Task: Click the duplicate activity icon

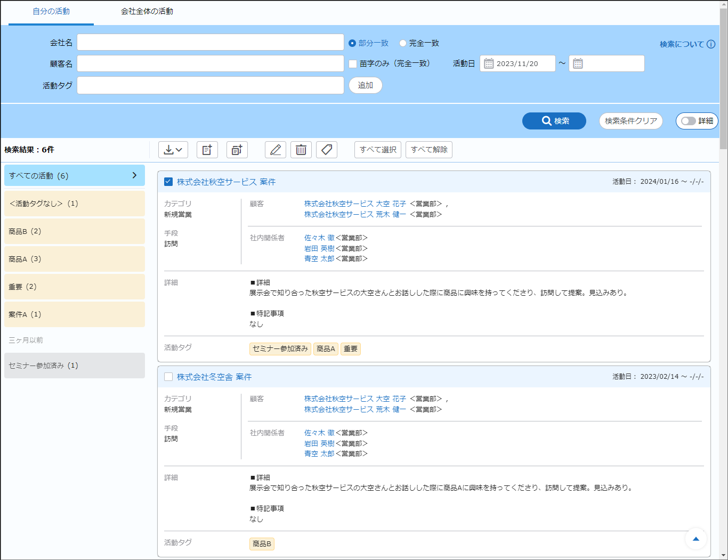Action: point(237,150)
